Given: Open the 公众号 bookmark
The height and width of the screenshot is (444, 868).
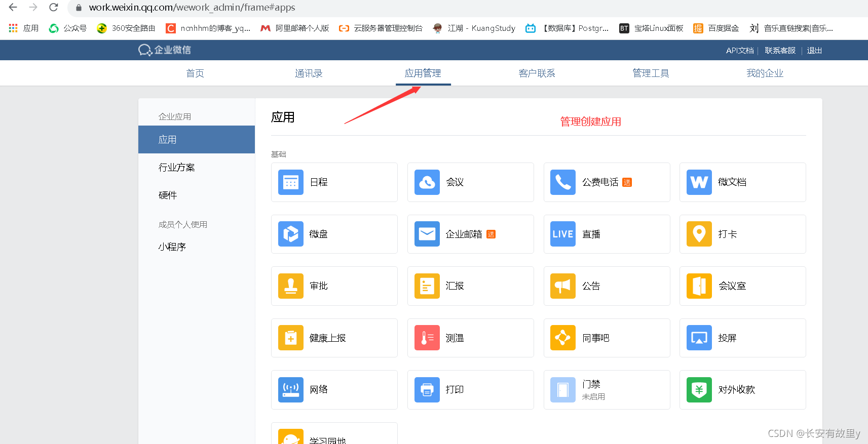Looking at the screenshot, I should [x=68, y=28].
